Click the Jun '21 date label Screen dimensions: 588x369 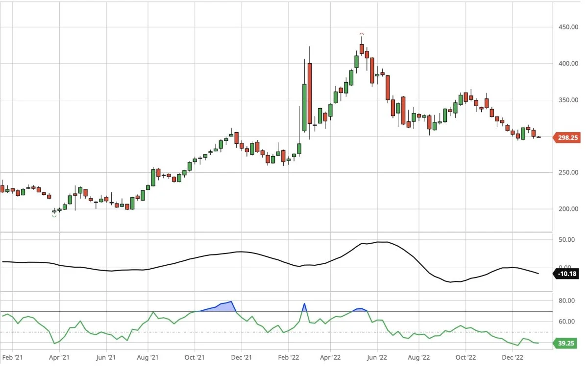[x=106, y=358]
